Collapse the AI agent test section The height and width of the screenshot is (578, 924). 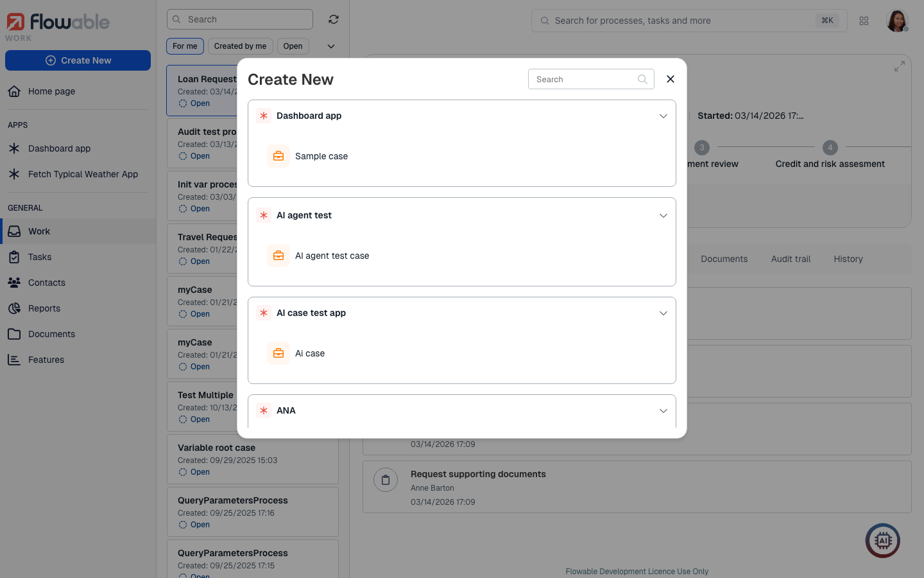(x=663, y=216)
